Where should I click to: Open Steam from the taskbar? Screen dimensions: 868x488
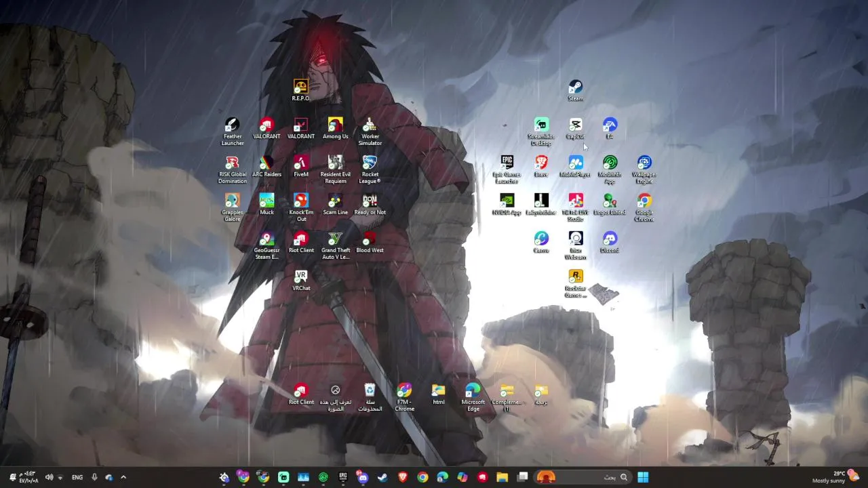382,477
